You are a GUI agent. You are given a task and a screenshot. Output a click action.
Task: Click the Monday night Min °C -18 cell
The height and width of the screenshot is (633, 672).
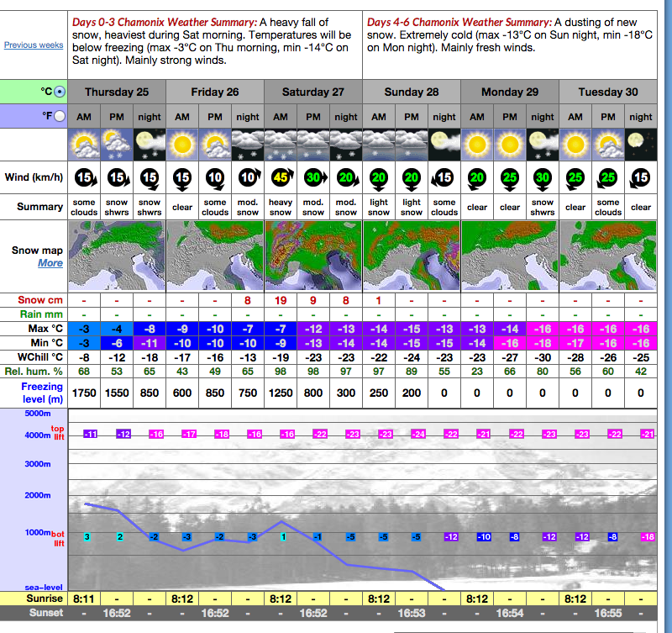click(543, 343)
